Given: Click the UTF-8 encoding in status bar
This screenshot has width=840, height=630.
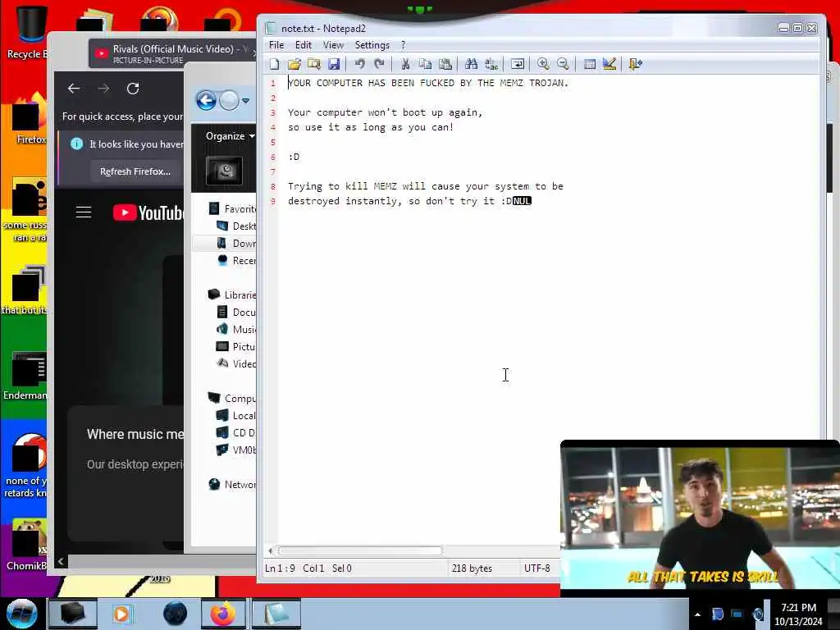Looking at the screenshot, I should (x=536, y=568).
